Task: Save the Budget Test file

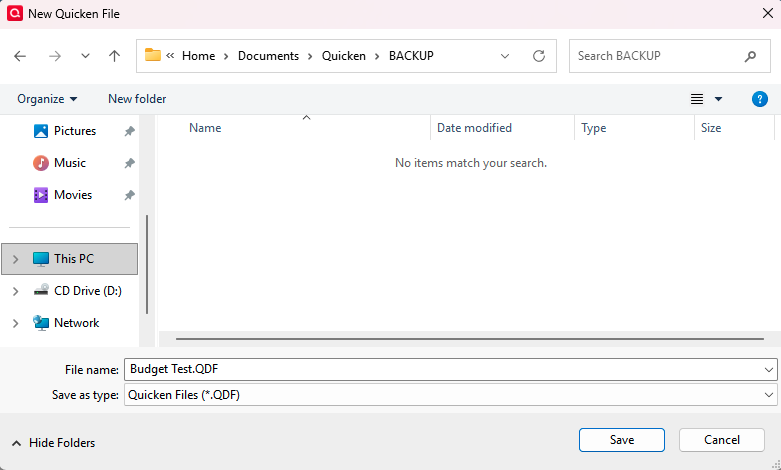Action: (622, 440)
